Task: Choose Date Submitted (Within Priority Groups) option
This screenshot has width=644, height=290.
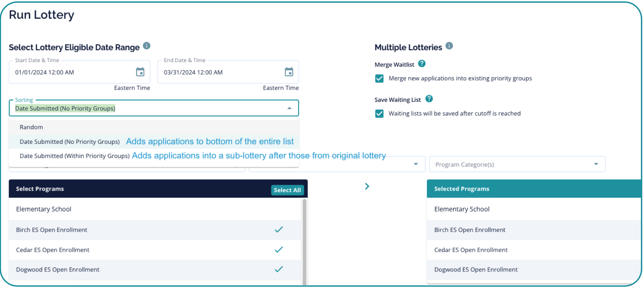Action: pyautogui.click(x=74, y=156)
